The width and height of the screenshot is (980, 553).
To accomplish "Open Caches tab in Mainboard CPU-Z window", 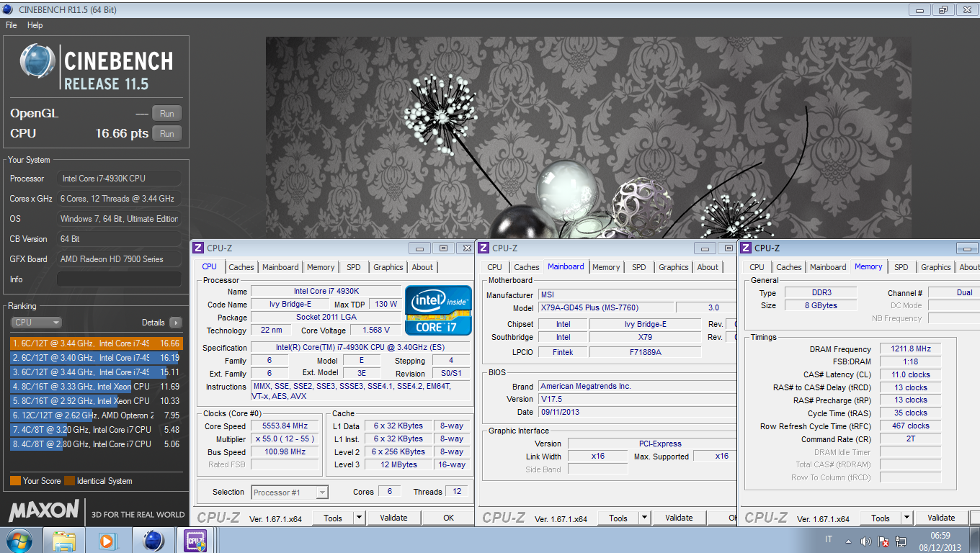I will click(x=527, y=267).
